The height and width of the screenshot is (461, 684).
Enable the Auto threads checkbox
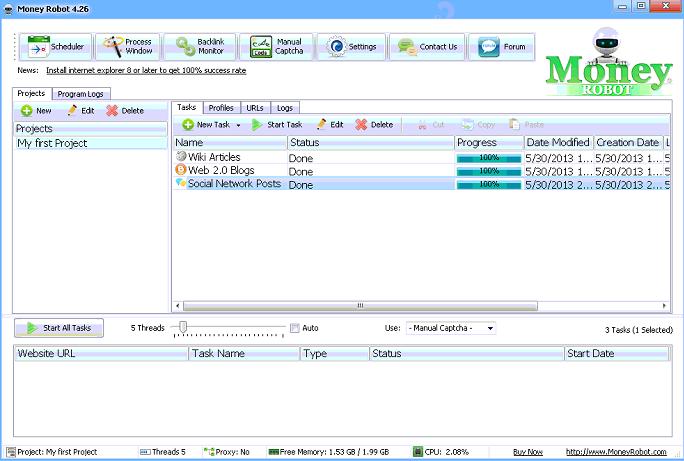tap(295, 328)
